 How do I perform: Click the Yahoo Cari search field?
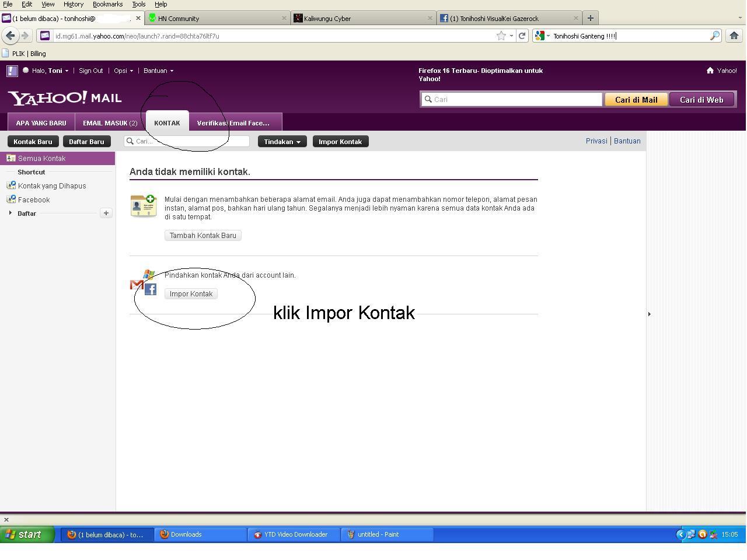pyautogui.click(x=512, y=99)
